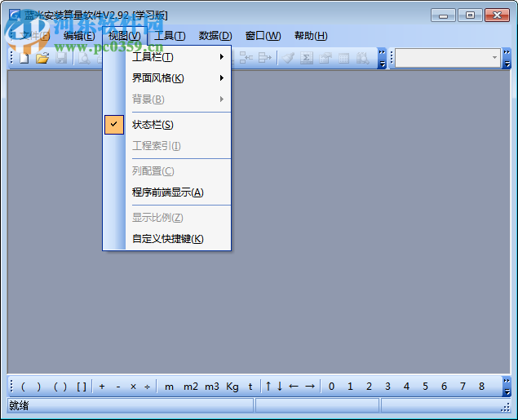The height and width of the screenshot is (420, 518).
Task: Select 工程索引(I) menu entry
Action: click(x=167, y=146)
